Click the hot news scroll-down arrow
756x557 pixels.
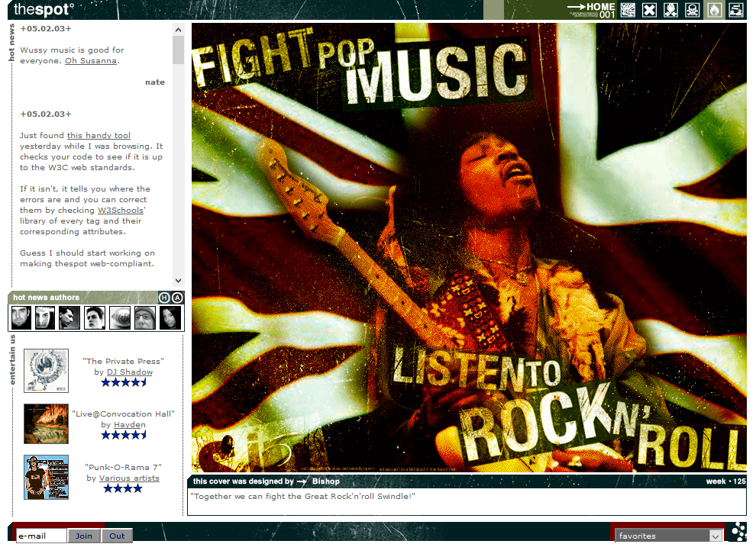point(179,281)
